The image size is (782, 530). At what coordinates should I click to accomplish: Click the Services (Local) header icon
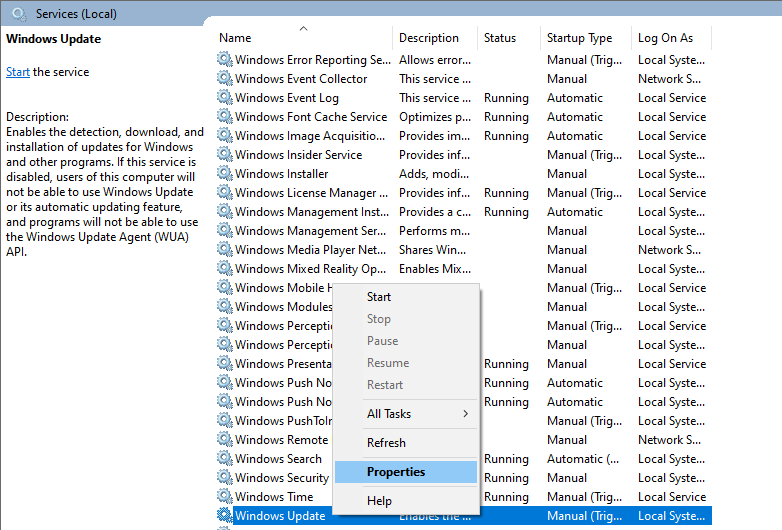[x=19, y=14]
